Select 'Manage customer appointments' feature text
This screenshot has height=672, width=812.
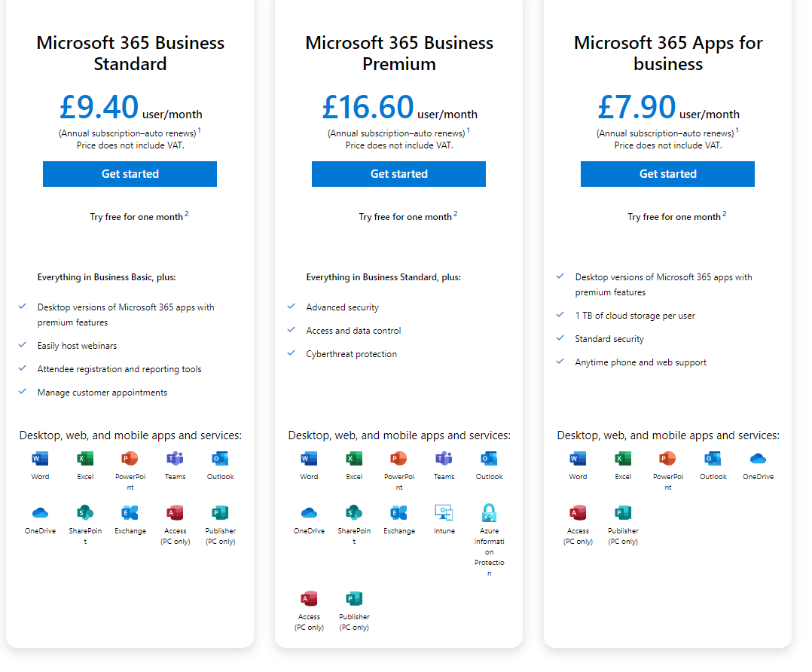click(x=102, y=393)
